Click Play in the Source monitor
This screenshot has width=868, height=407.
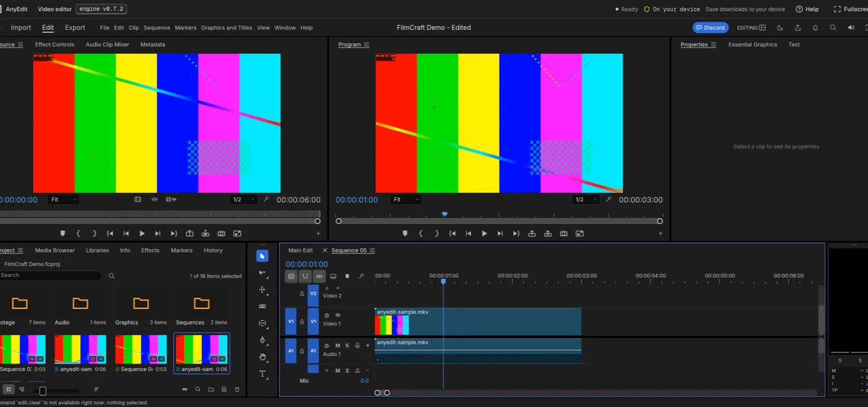coord(142,234)
